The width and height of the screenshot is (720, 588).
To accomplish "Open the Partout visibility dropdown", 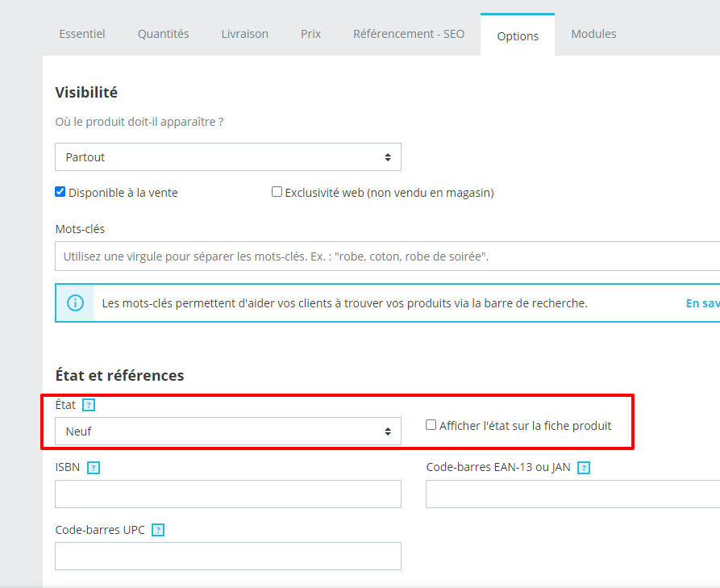I will pos(228,157).
